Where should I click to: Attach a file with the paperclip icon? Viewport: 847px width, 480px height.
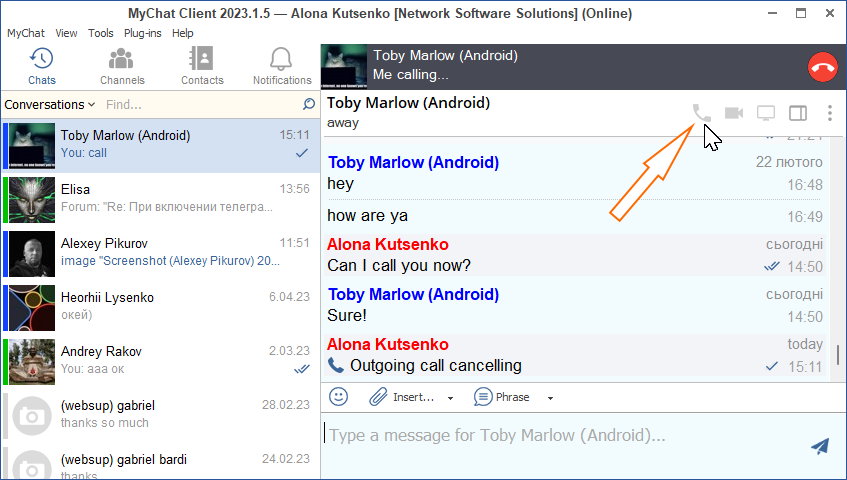[378, 397]
